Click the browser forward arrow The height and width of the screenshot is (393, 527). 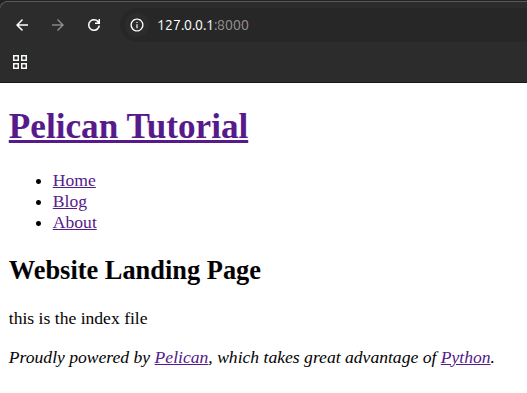tap(58, 25)
